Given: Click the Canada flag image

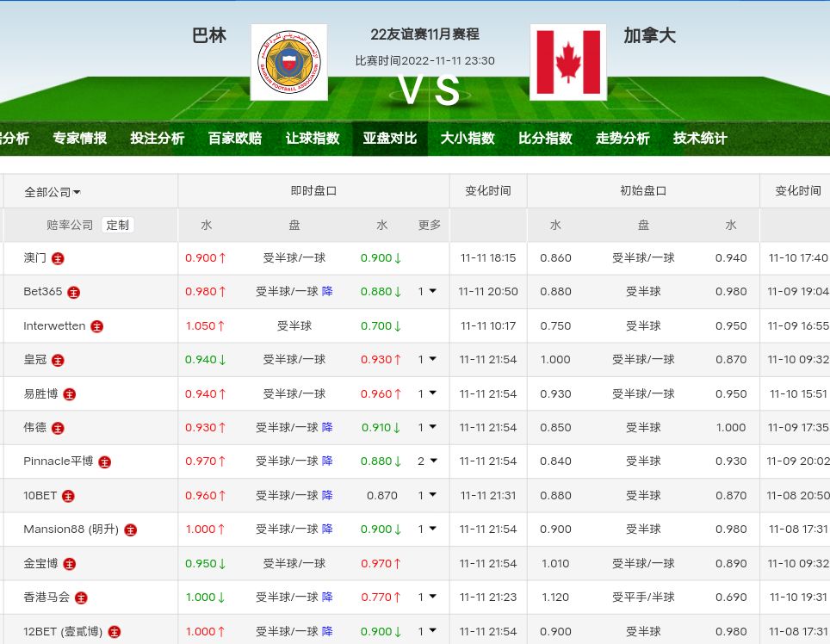Looking at the screenshot, I should tap(568, 62).
